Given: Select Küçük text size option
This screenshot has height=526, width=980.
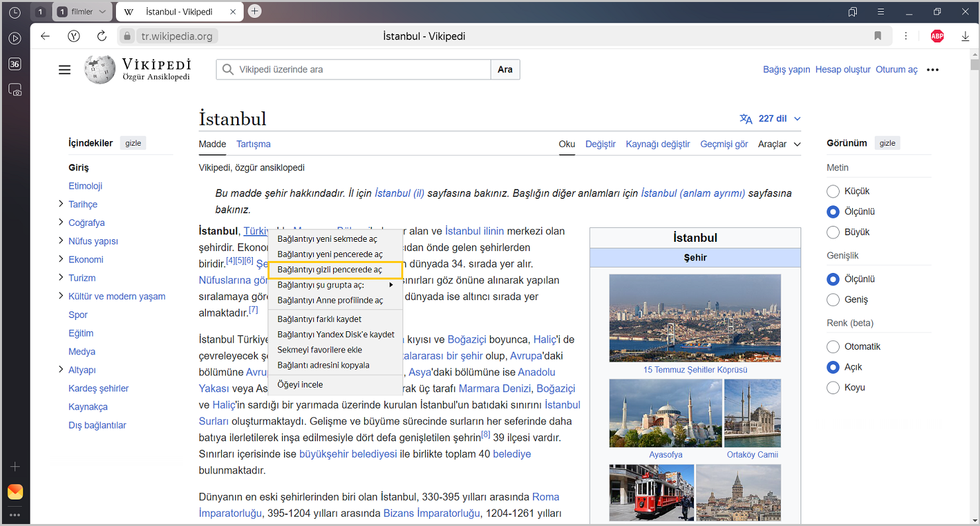Looking at the screenshot, I should 833,191.
